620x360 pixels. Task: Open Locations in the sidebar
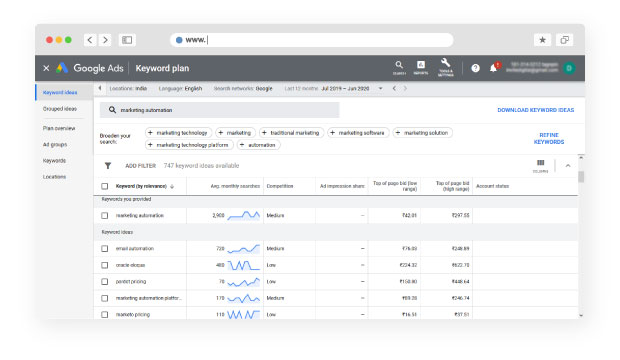coord(55,177)
